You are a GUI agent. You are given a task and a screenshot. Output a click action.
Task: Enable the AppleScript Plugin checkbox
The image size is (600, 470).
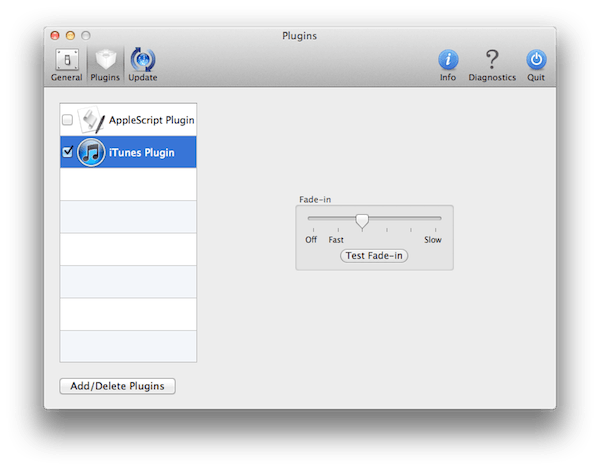point(67,120)
